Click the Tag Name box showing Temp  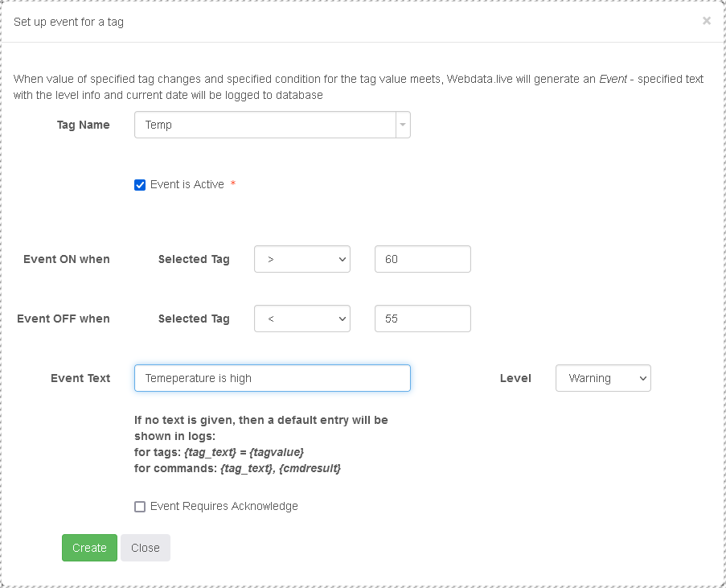[265, 125]
